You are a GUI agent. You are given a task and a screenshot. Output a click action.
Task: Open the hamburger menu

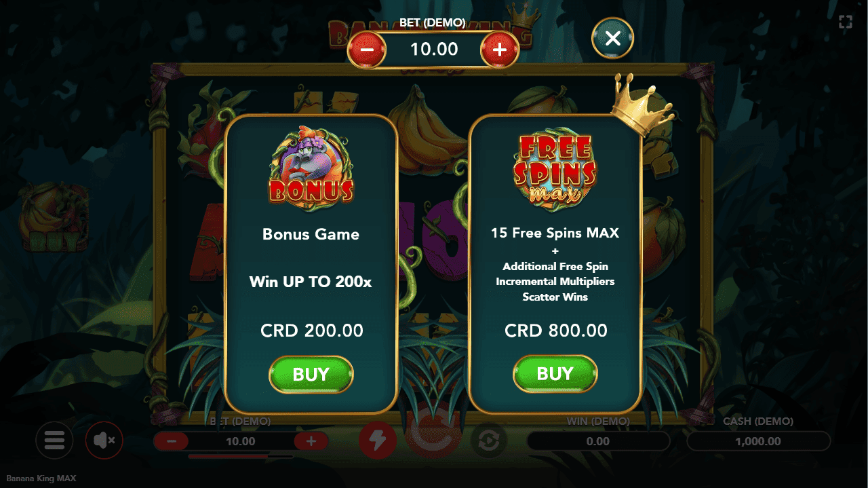tap(54, 440)
